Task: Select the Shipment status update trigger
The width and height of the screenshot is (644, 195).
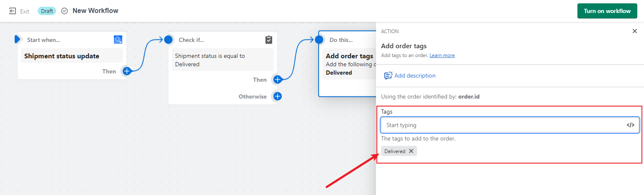Action: [x=72, y=56]
